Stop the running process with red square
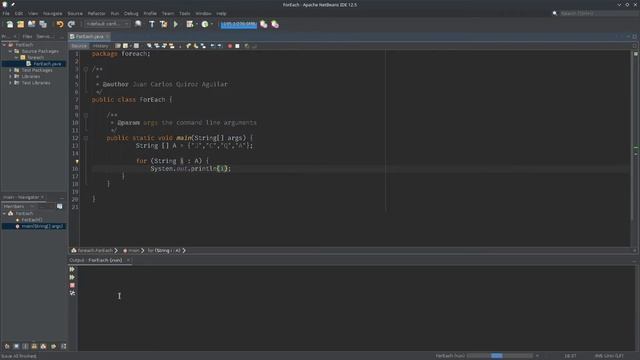640x360 pixels. click(x=72, y=285)
